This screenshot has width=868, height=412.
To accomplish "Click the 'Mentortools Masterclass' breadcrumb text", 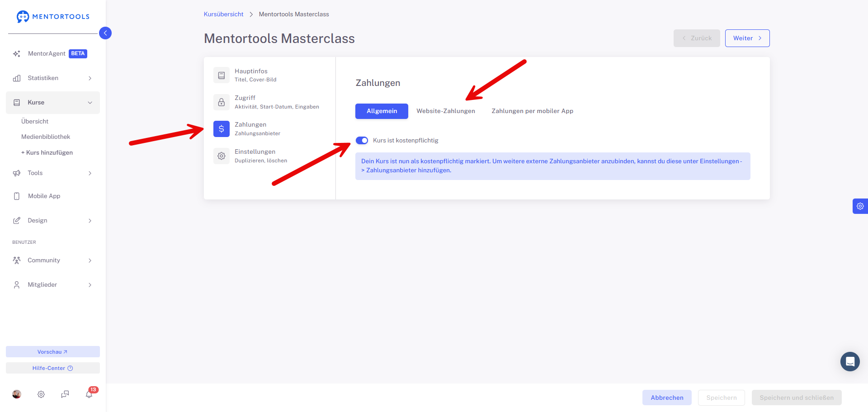I will click(x=294, y=14).
